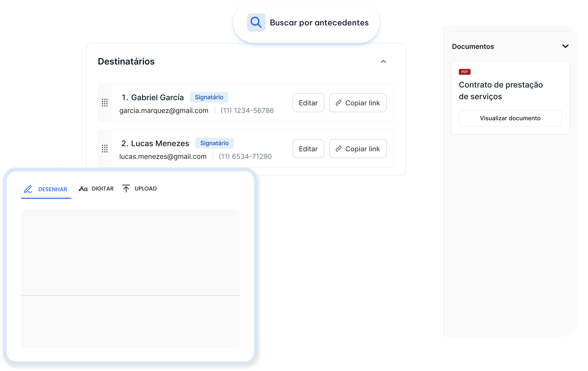Click the Aa typing icon
The width and height of the screenshot is (588, 371).
click(83, 189)
